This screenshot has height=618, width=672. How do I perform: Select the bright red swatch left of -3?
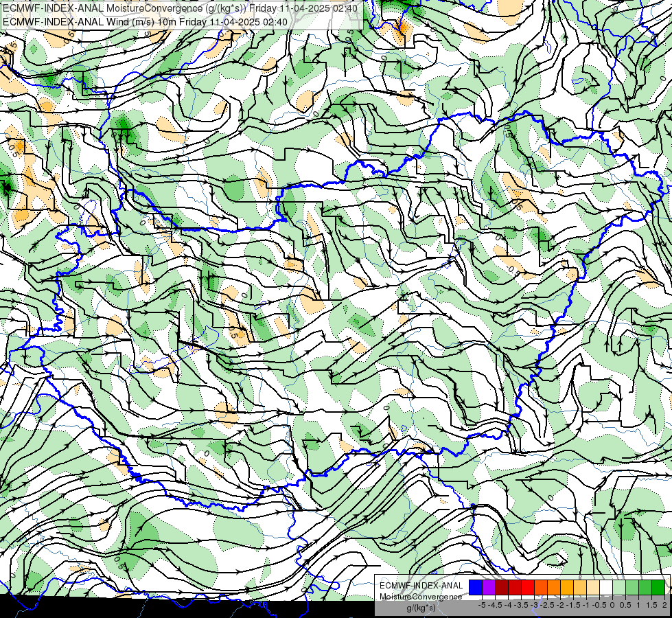[528, 587]
